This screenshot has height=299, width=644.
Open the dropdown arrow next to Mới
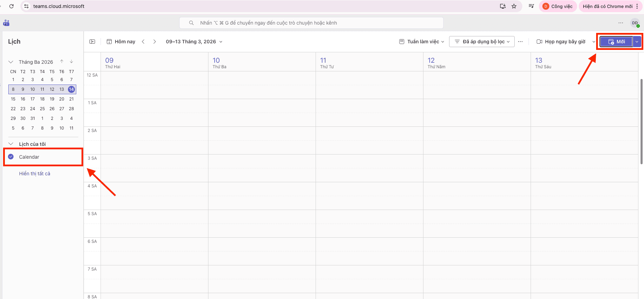(637, 42)
